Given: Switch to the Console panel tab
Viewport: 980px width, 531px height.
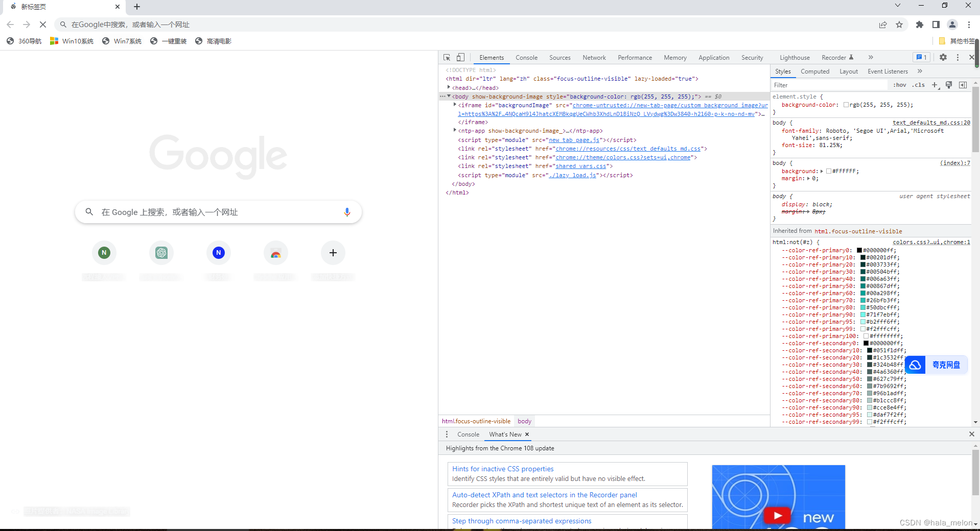Looking at the screenshot, I should (526, 58).
